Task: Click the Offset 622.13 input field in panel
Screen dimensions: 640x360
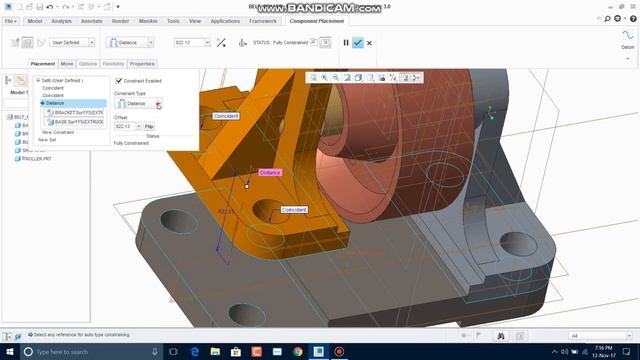Action: pos(125,127)
